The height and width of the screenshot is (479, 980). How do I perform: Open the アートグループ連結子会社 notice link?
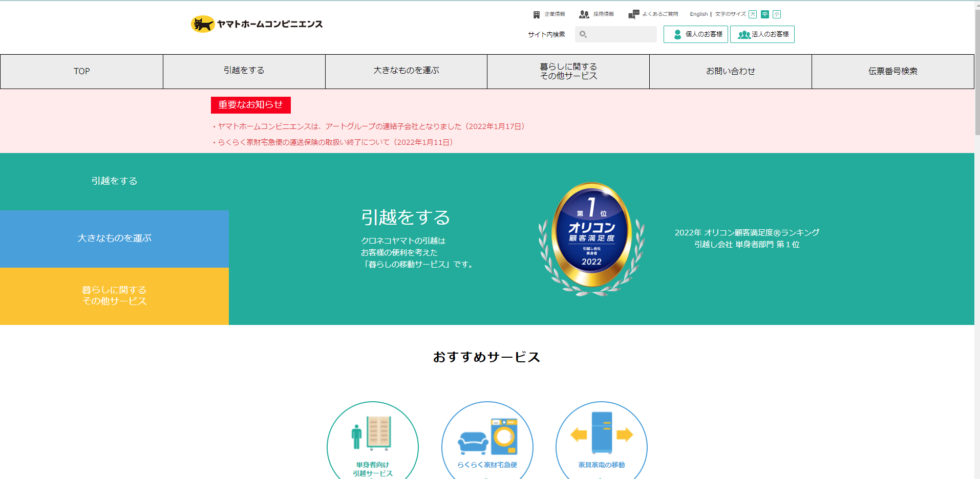(x=371, y=126)
